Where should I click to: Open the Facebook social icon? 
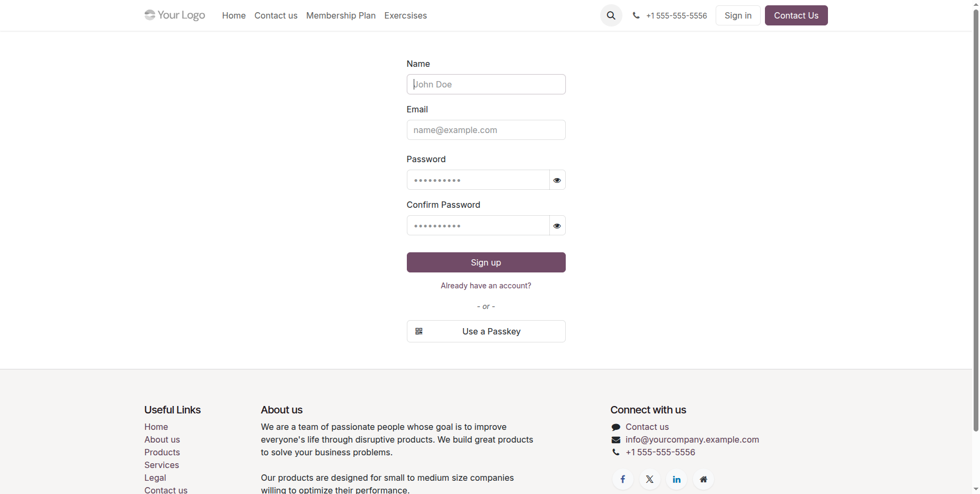coord(623,479)
